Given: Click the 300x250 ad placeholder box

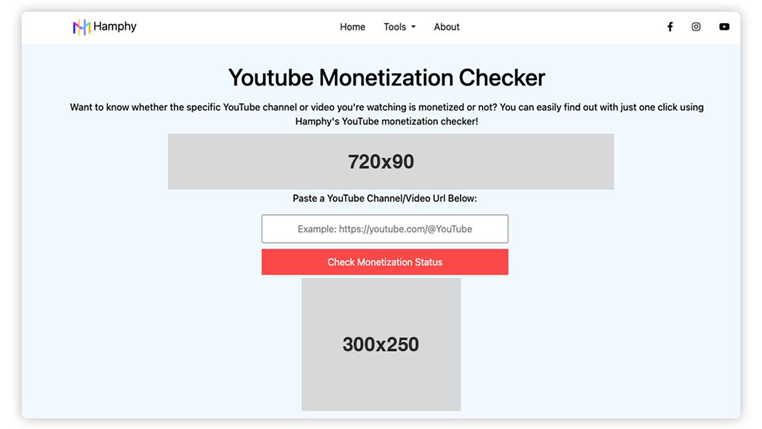Looking at the screenshot, I should [381, 344].
